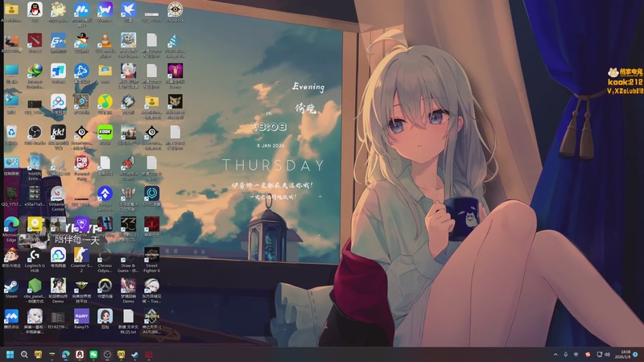
Task: Launch Internet Download Manager shortcut
Action: pyautogui.click(x=35, y=71)
